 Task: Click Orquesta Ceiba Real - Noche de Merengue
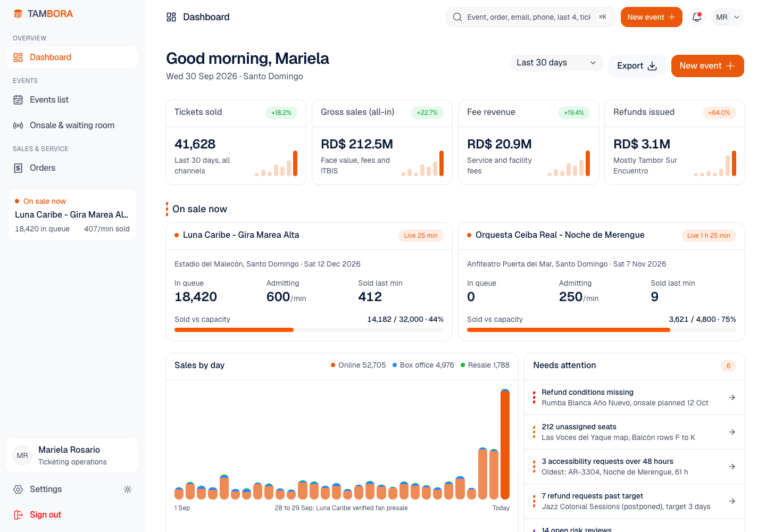tap(560, 235)
